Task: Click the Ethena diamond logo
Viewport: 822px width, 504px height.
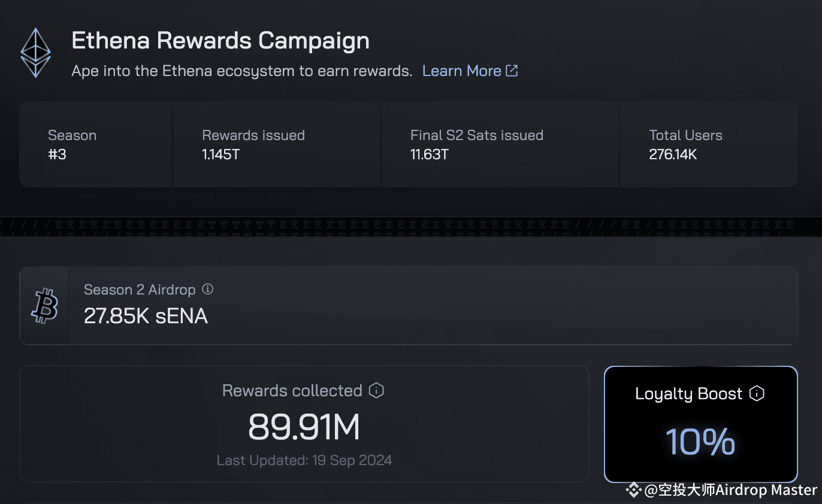Action: [35, 53]
